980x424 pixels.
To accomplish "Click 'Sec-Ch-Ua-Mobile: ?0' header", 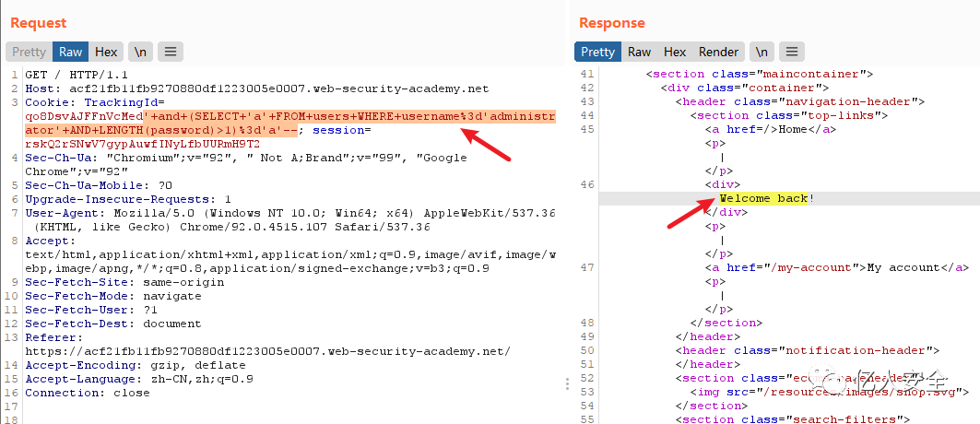I will point(98,185).
